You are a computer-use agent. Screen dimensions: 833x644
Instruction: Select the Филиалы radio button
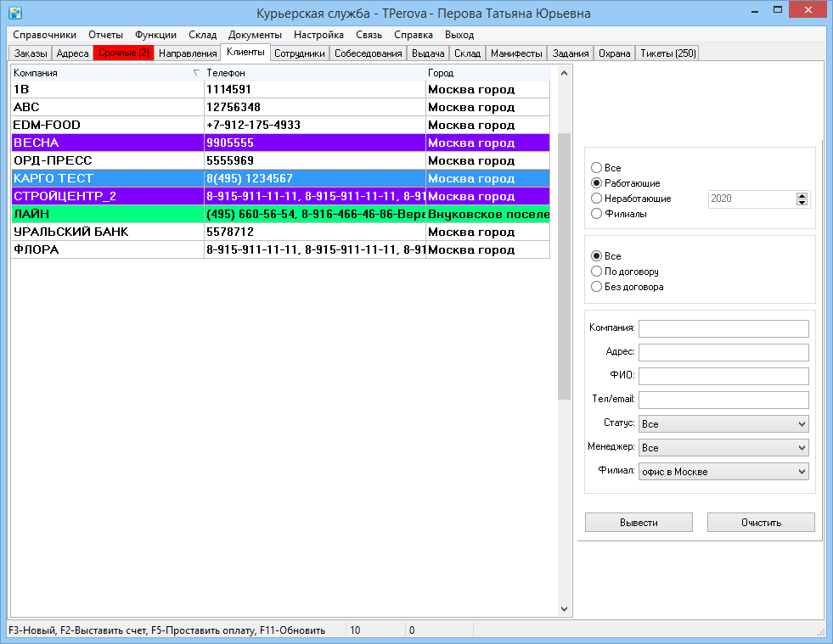[x=597, y=214]
